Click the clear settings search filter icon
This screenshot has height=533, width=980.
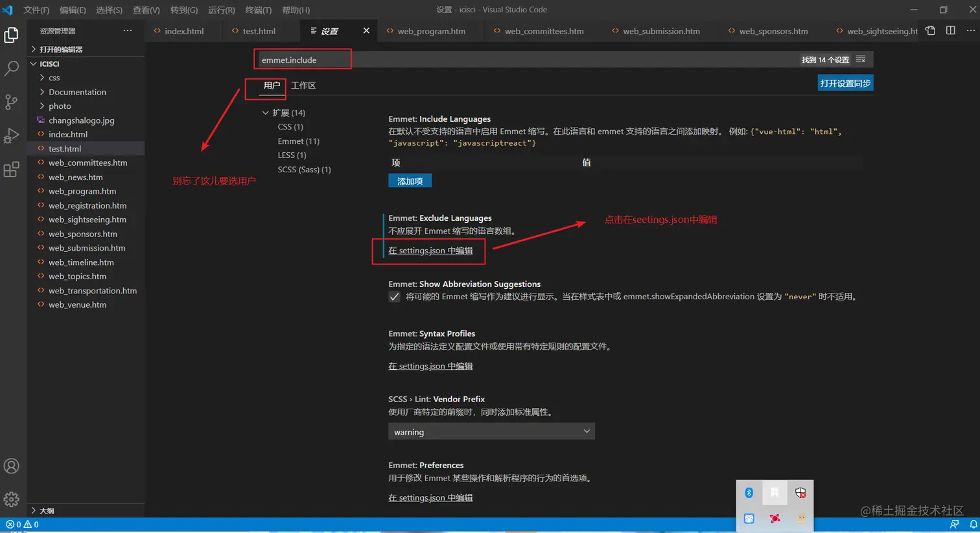tap(861, 60)
